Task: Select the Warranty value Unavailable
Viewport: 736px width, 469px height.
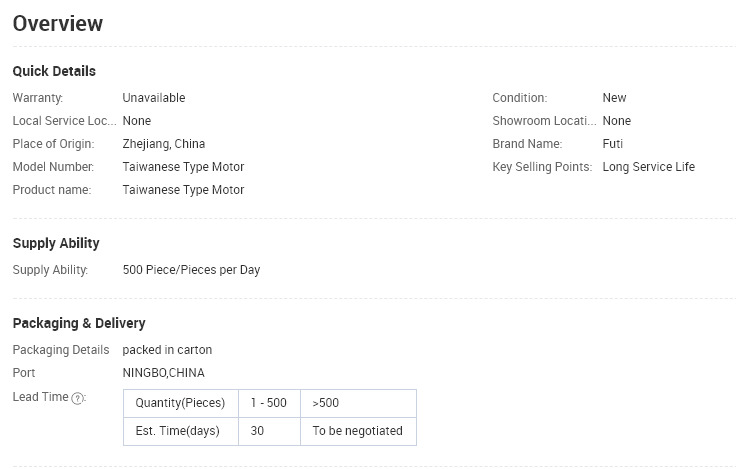Action: coord(154,98)
